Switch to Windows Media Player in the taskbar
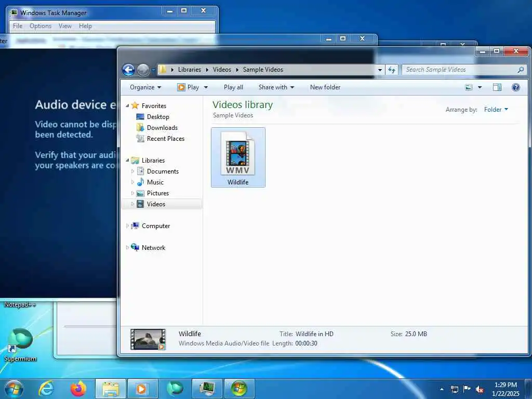Screen dimensions: 532x399 142,389
